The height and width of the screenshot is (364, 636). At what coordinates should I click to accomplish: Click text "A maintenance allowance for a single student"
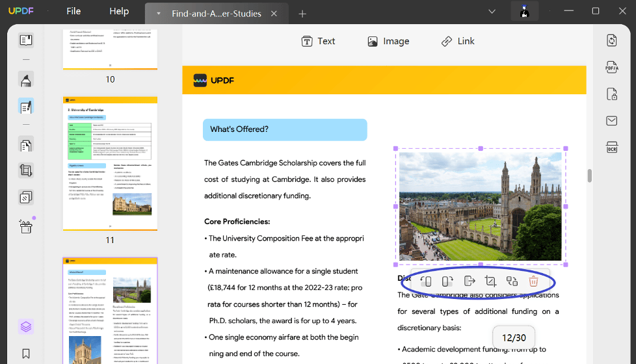click(283, 271)
